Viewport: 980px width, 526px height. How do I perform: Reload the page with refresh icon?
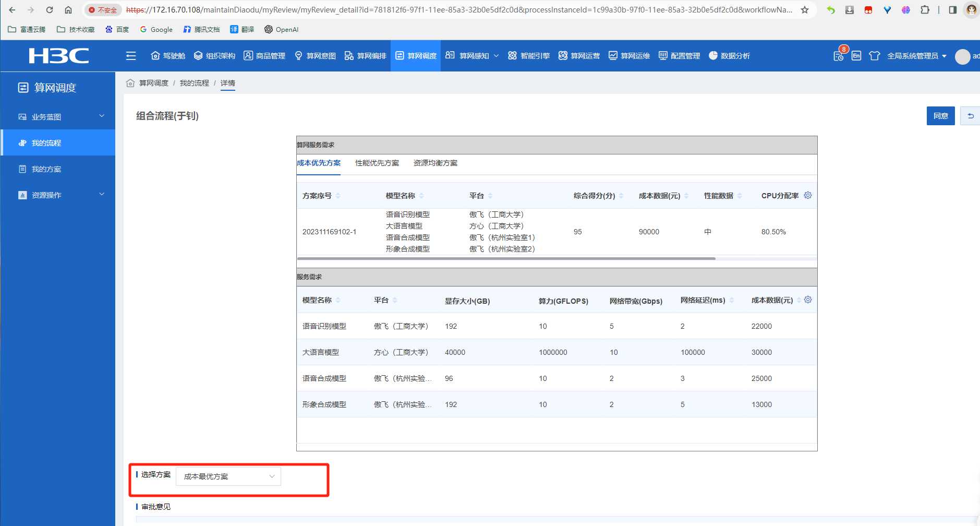[50, 10]
